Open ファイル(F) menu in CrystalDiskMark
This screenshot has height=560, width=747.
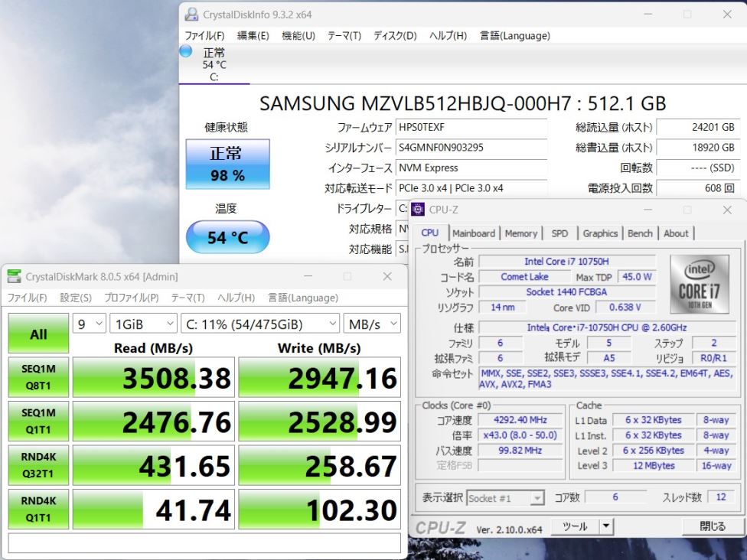tap(27, 298)
